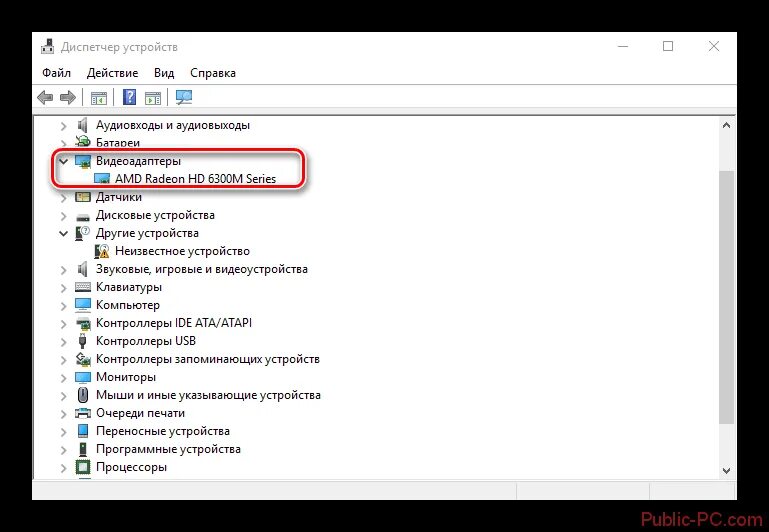Open the Help question mark toolbar icon
The image size is (769, 532).
point(129,97)
